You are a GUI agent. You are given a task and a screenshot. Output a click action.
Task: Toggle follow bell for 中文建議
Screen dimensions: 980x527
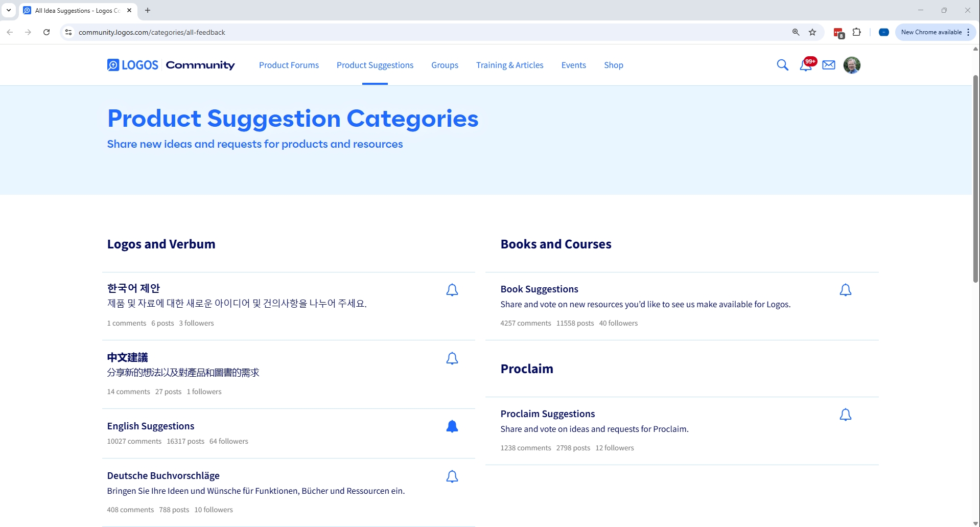(452, 358)
